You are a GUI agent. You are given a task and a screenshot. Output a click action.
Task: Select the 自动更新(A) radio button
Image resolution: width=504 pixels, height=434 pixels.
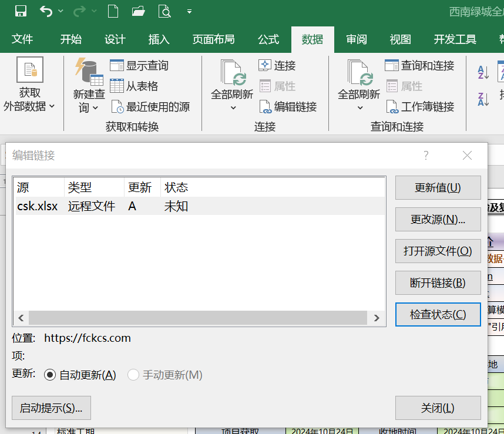point(50,375)
